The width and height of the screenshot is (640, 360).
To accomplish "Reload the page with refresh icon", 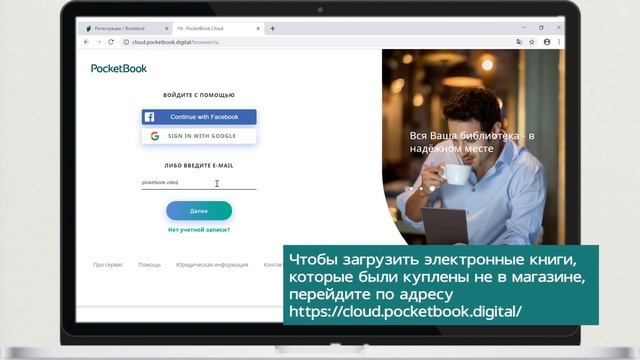I will pyautogui.click(x=111, y=42).
